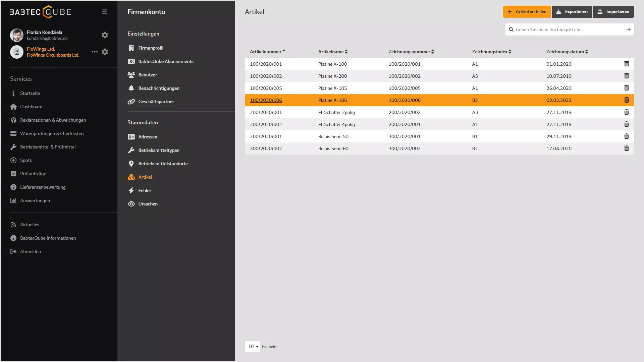Image resolution: width=644 pixels, height=362 pixels.
Task: Delete Platine X-200 row with trash icon
Action: 626,76
